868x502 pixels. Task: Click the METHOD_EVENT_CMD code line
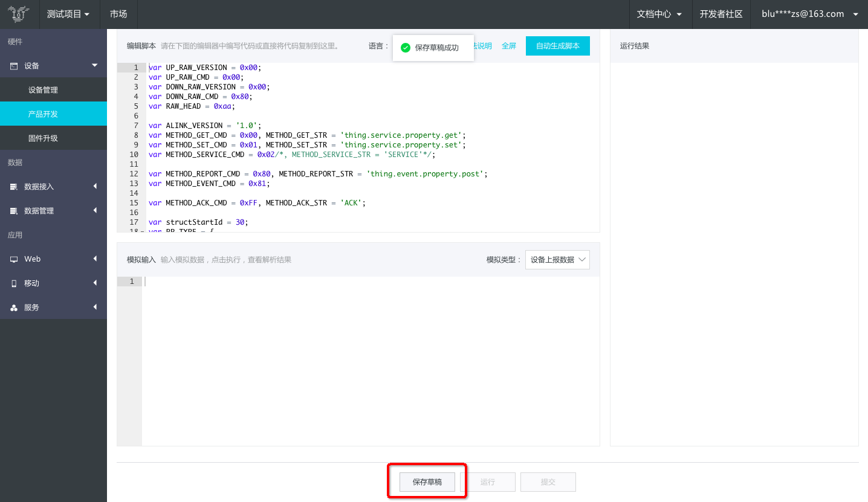pyautogui.click(x=209, y=184)
